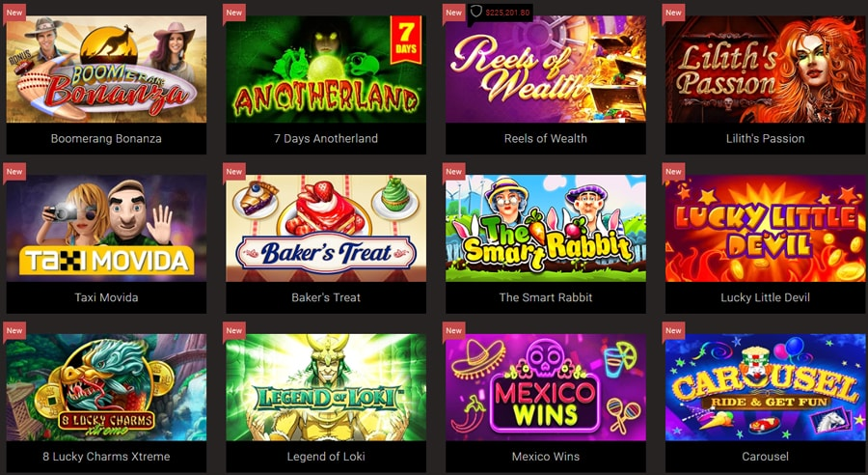The width and height of the screenshot is (868, 475).
Task: Click the 'Baker's Treat' title label
Action: pos(326,297)
